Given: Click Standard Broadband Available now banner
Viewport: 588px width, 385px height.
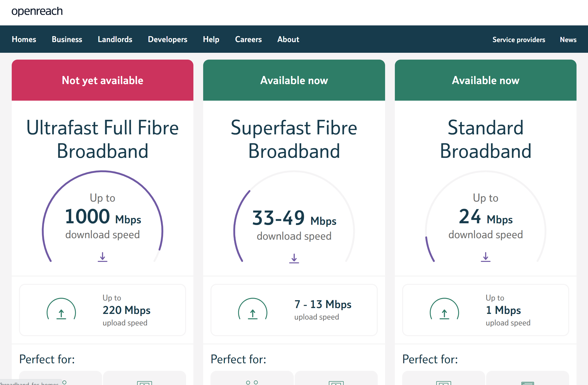Looking at the screenshot, I should (x=485, y=80).
